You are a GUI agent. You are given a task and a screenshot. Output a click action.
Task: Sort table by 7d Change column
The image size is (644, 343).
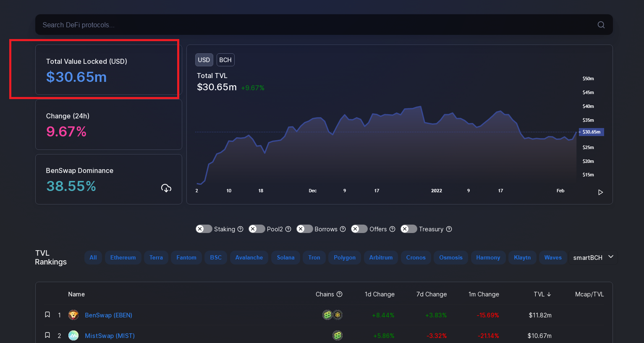click(432, 294)
